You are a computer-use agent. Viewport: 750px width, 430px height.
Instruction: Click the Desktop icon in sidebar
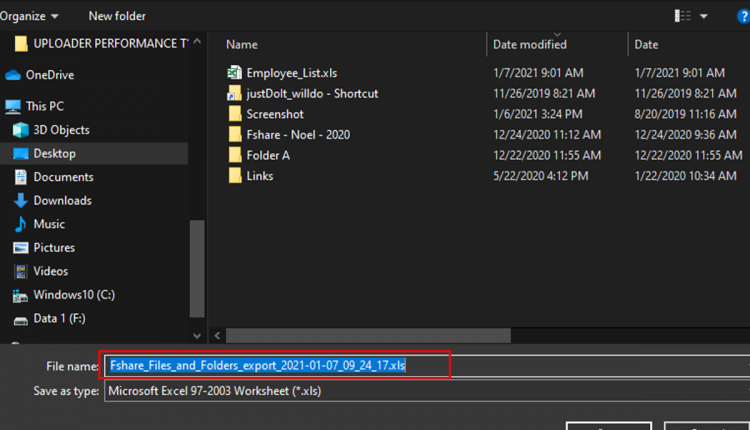click(x=21, y=154)
